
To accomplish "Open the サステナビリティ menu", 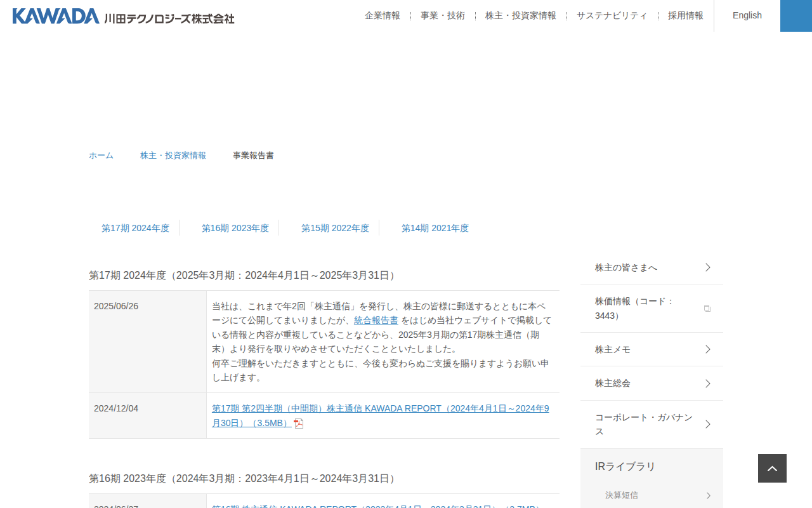I will (612, 16).
